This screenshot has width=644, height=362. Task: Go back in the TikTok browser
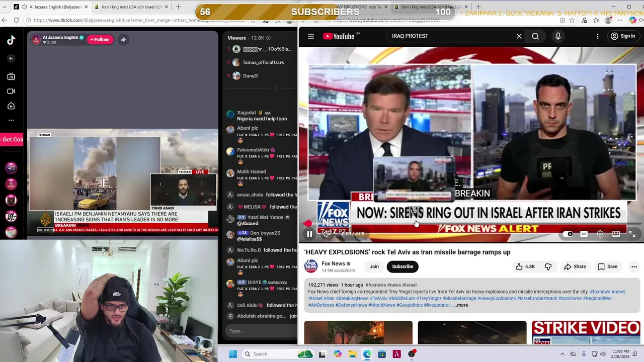5,20
